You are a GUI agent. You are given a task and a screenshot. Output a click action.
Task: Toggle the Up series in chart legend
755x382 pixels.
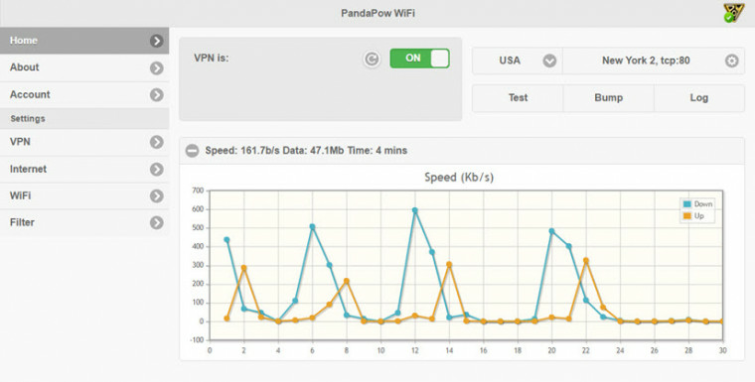693,216
